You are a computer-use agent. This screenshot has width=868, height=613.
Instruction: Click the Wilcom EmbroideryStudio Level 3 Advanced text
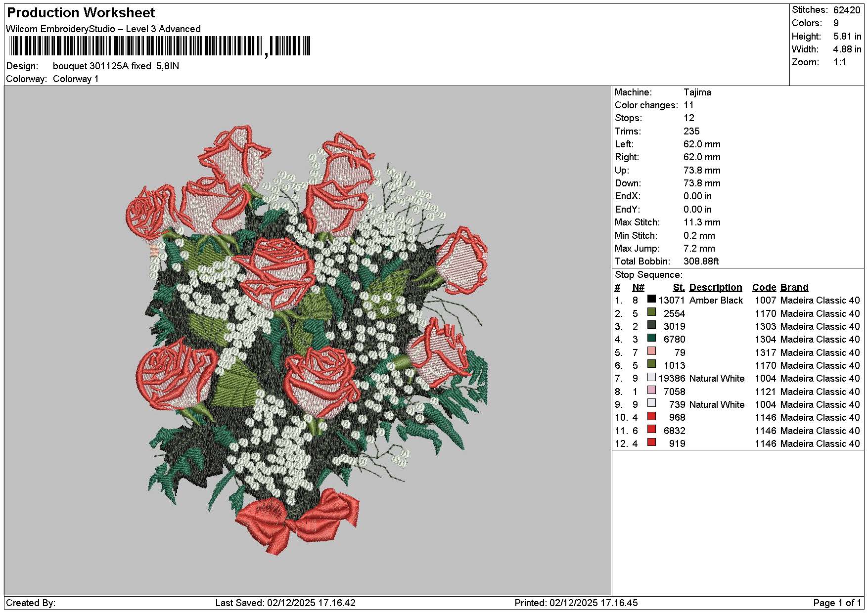[103, 29]
